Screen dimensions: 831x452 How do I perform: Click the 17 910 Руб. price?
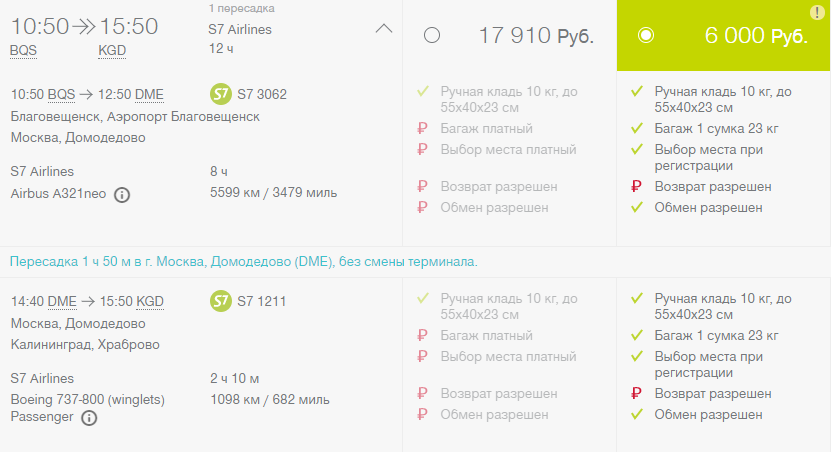(x=536, y=36)
